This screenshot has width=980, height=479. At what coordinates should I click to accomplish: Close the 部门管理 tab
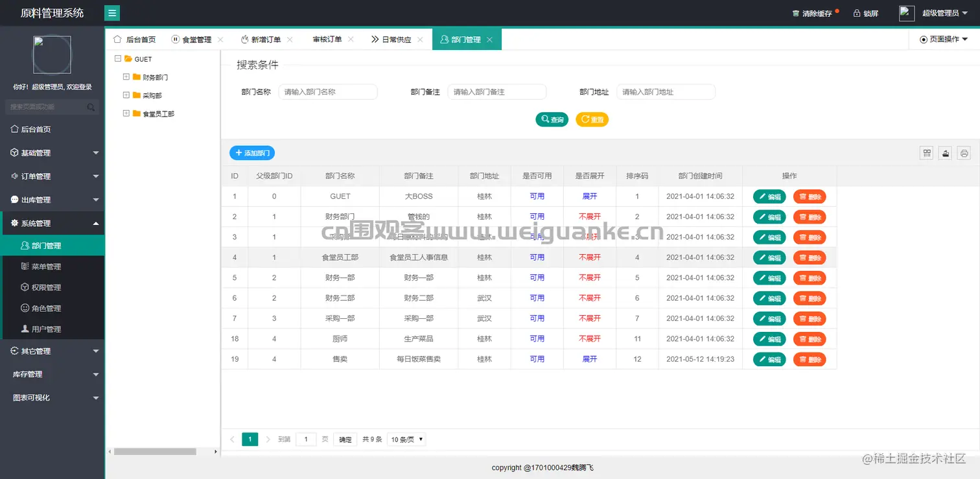[x=489, y=40]
